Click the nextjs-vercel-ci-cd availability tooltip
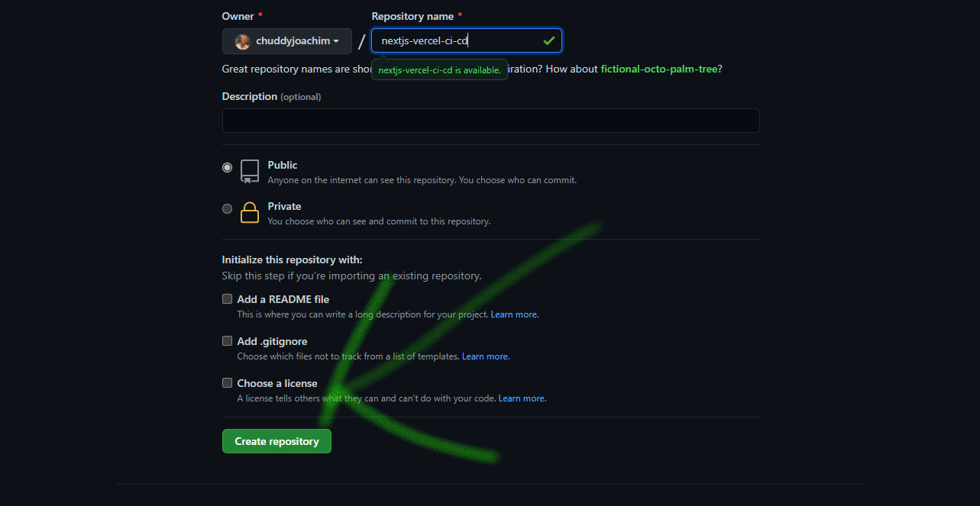 [439, 69]
